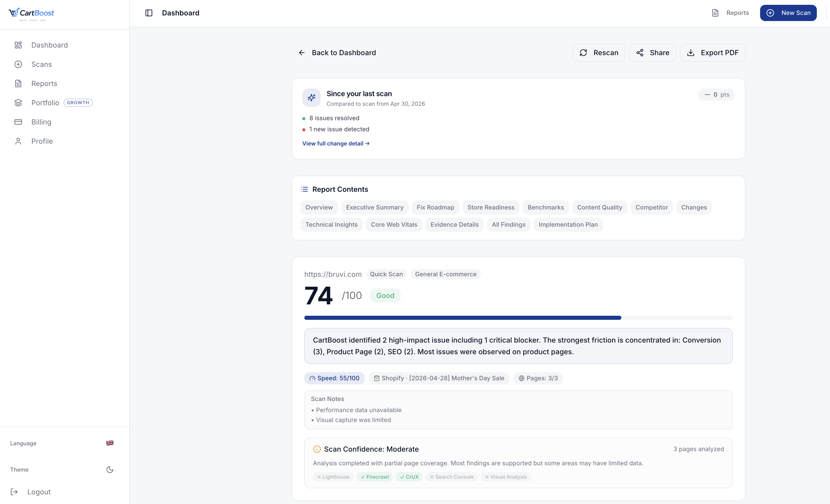Jump to Changes section
The width and height of the screenshot is (830, 504).
[694, 207]
